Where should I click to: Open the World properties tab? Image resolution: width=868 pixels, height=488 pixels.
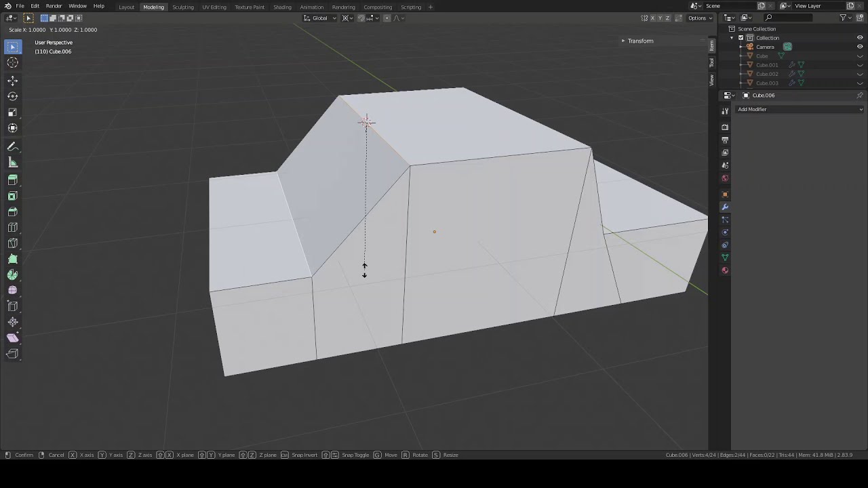725,178
